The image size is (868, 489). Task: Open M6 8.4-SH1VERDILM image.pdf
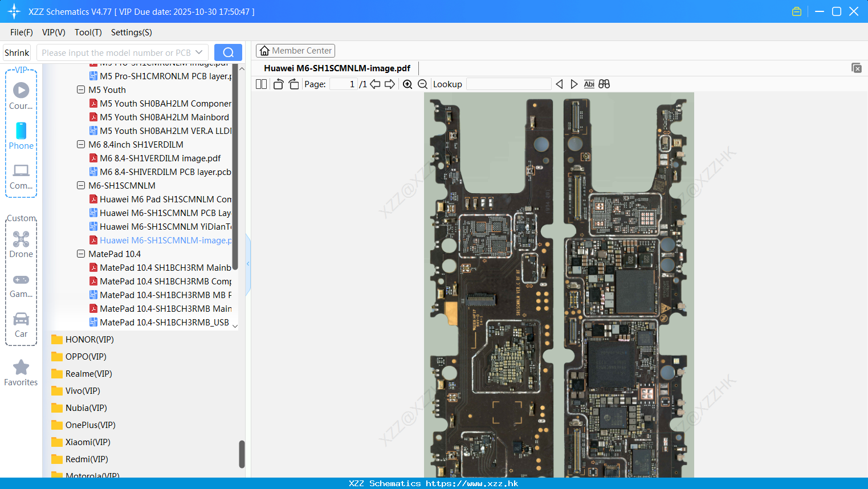[155, 158]
